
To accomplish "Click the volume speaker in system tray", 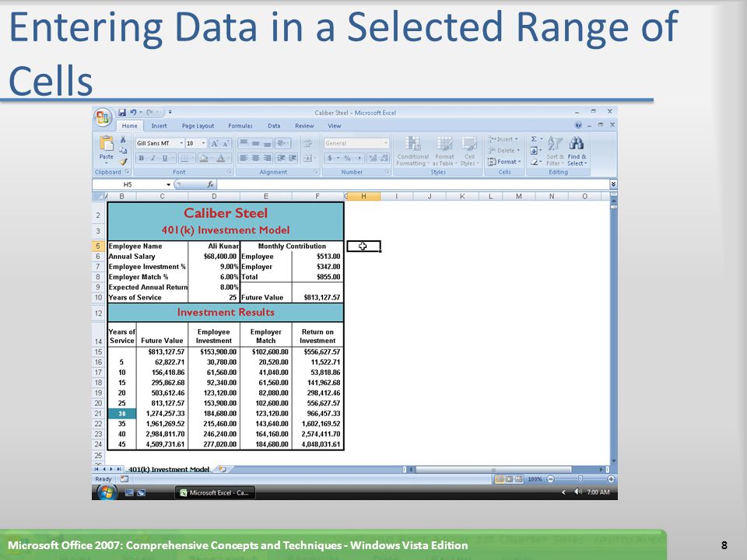I will click(x=578, y=492).
